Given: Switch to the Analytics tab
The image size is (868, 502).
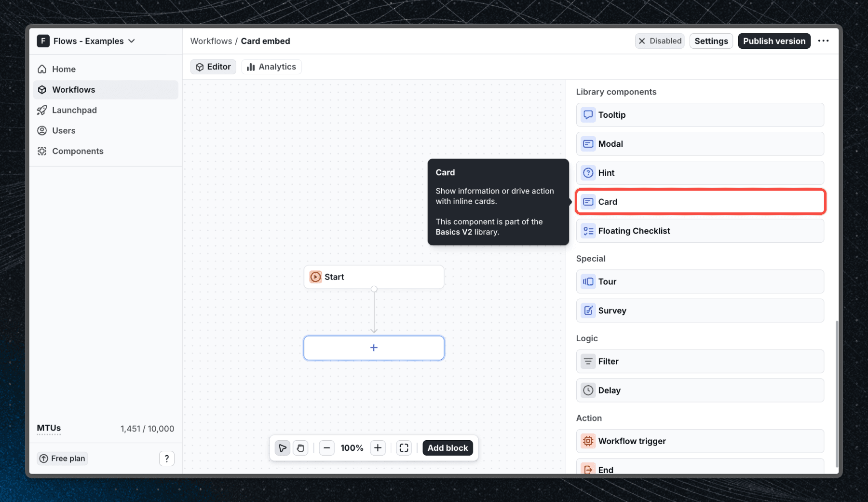Looking at the screenshot, I should point(271,67).
